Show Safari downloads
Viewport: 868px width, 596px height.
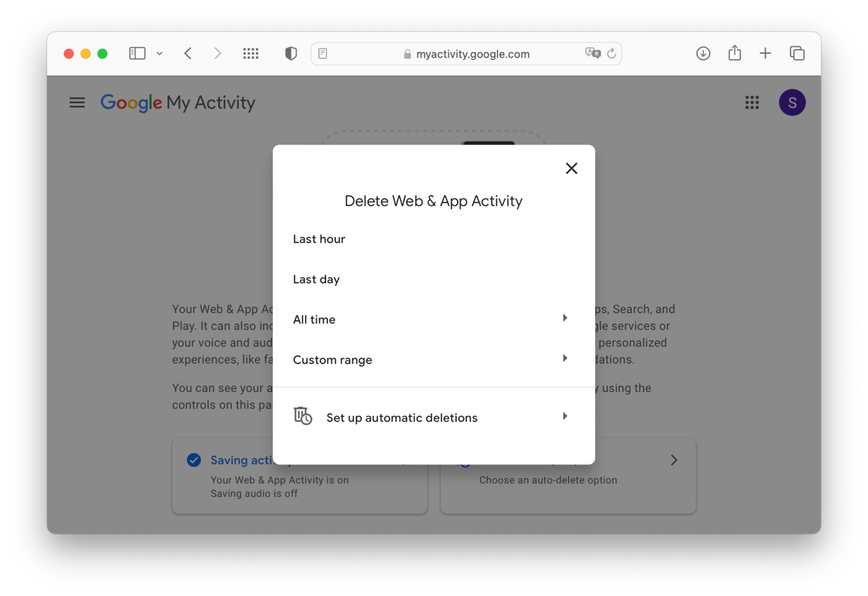pos(703,53)
